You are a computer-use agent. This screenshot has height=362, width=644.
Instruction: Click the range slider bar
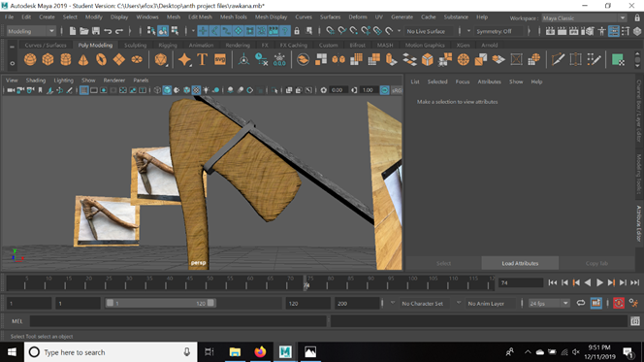tap(160, 303)
